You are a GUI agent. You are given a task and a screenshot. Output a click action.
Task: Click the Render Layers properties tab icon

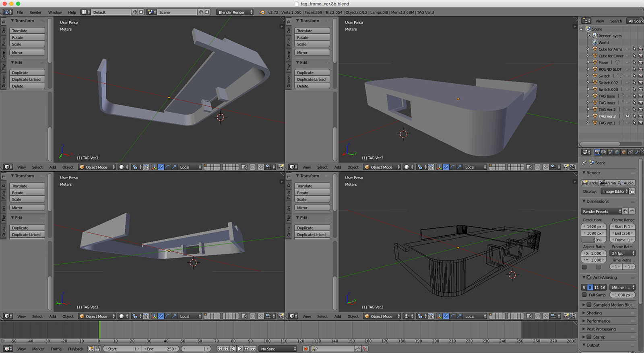click(x=604, y=152)
